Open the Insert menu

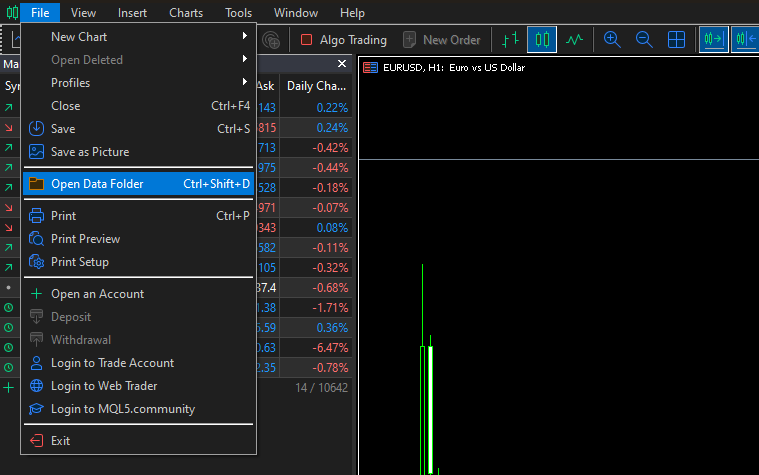click(x=132, y=13)
